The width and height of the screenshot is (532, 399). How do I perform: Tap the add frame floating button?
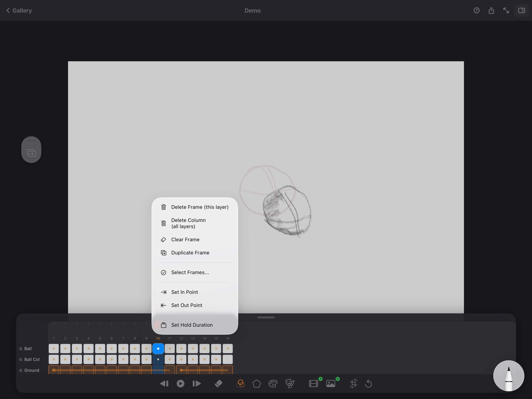[31, 153]
